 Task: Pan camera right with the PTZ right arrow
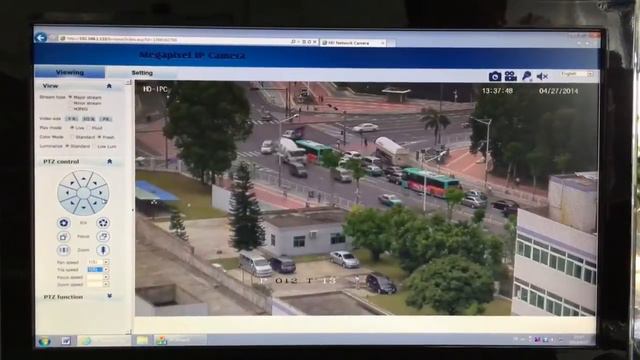click(x=102, y=193)
